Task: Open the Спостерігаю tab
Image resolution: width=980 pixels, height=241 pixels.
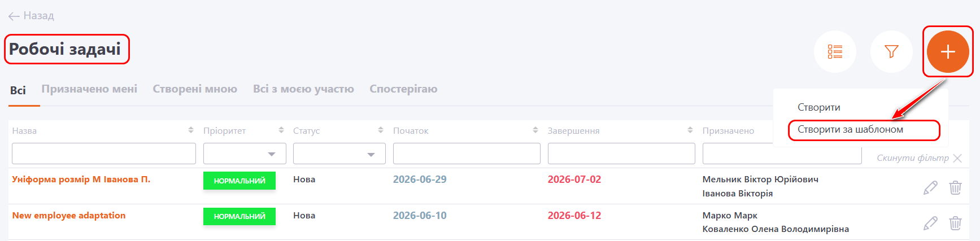Action: coord(403,89)
